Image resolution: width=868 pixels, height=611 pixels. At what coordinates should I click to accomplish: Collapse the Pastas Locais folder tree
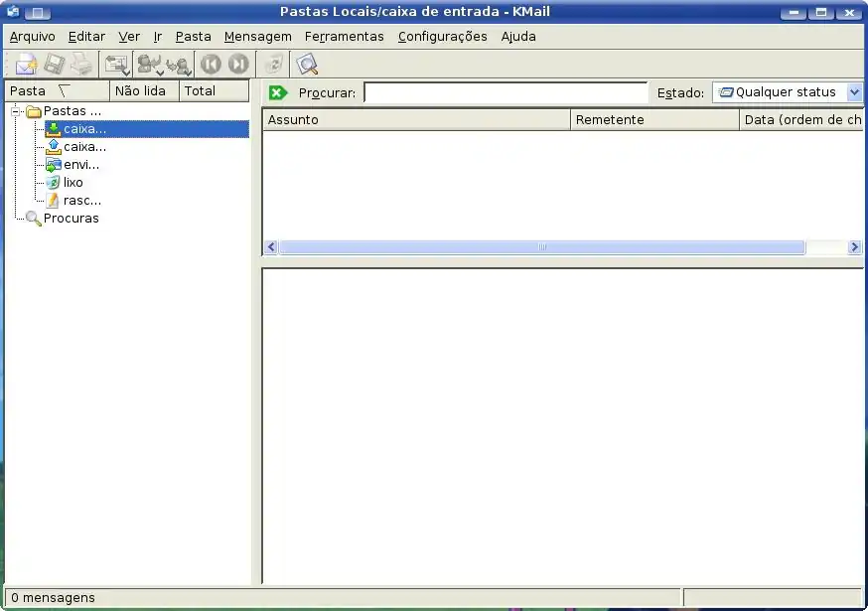pos(17,111)
